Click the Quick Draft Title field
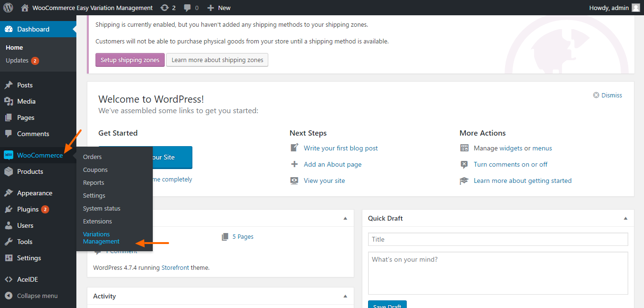 pyautogui.click(x=497, y=239)
